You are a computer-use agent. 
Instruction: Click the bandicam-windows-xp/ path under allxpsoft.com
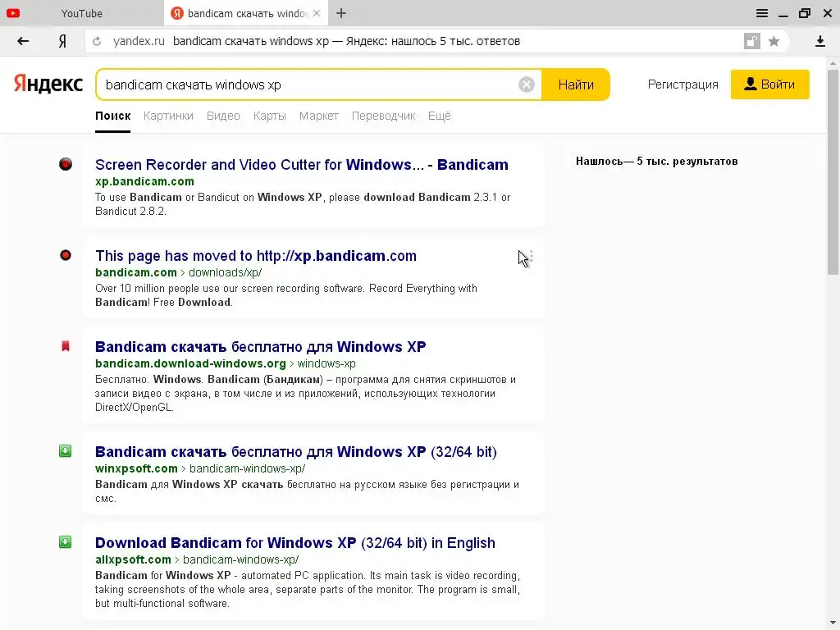click(241, 559)
